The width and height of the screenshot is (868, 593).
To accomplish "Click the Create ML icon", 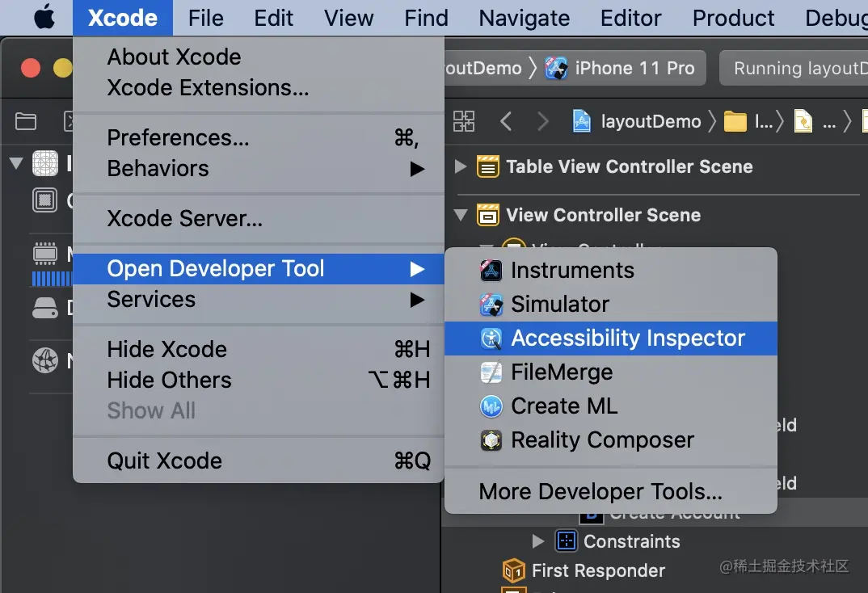I will (491, 406).
